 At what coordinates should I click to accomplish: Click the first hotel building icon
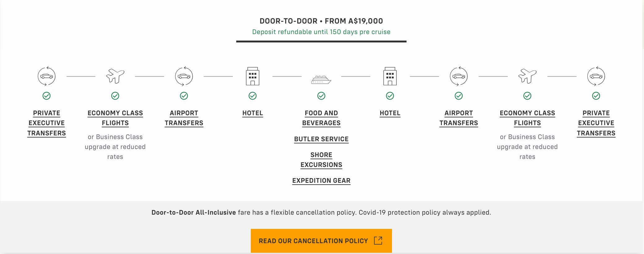(x=253, y=75)
